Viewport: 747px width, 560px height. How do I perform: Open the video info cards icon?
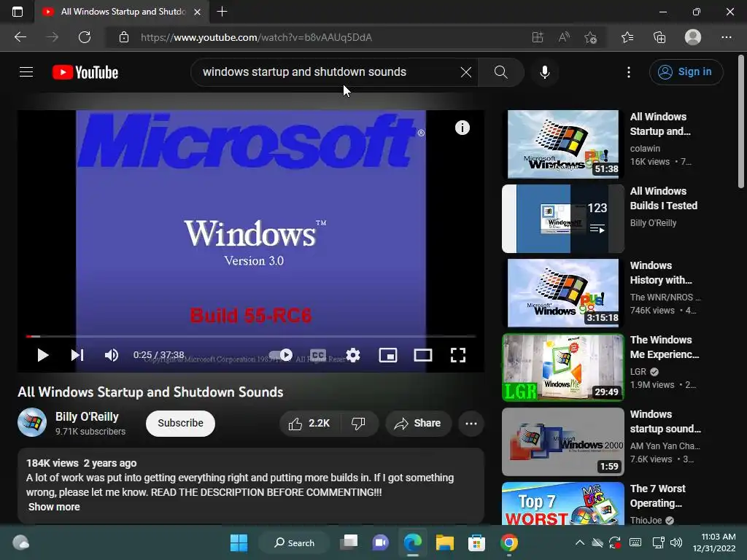[x=462, y=128]
